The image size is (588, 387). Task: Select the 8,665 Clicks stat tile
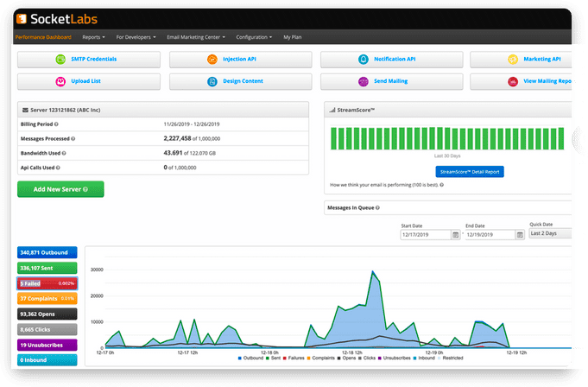(47, 330)
